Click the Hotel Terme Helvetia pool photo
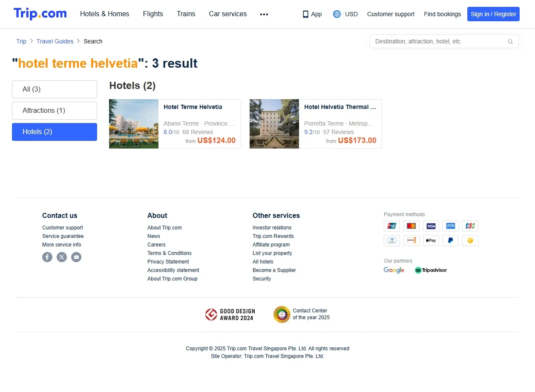This screenshot has width=535, height=392. click(134, 124)
